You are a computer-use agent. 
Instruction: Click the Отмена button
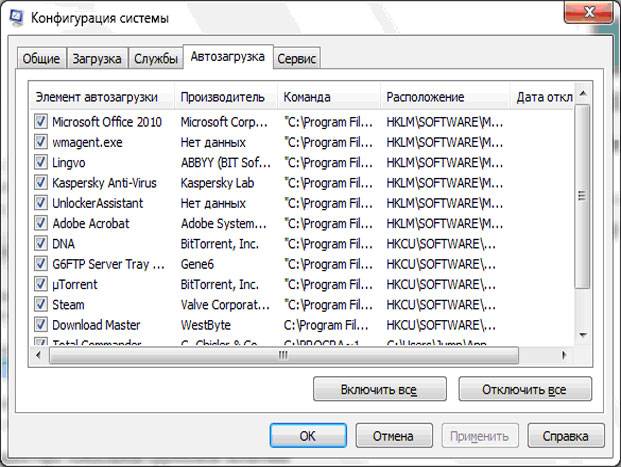point(393,436)
